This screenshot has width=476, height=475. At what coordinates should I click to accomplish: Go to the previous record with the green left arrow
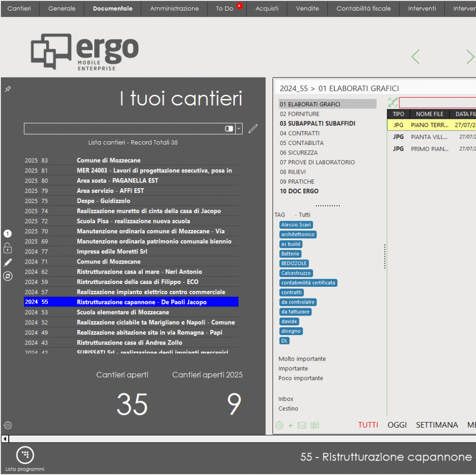coord(415,57)
